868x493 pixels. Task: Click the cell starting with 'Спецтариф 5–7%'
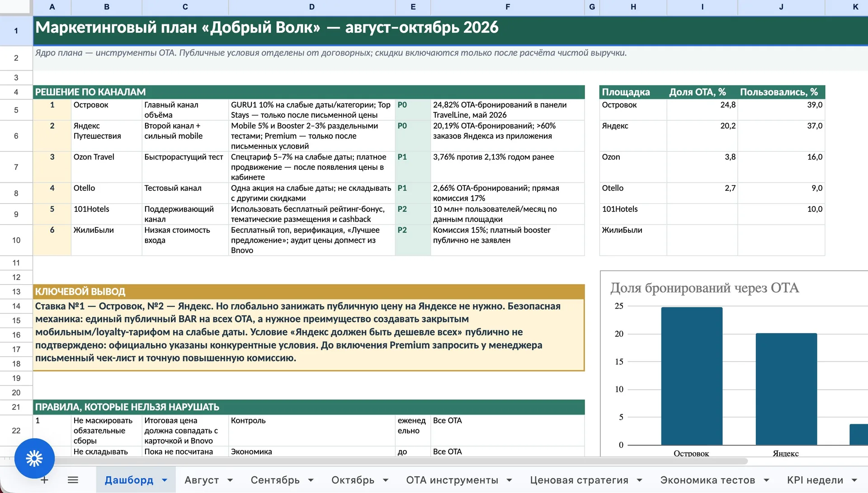311,167
